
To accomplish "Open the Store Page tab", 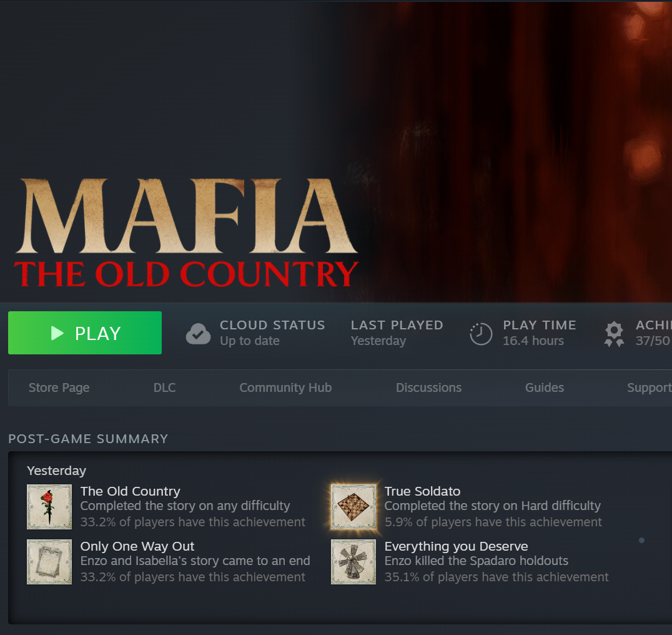I will 59,387.
